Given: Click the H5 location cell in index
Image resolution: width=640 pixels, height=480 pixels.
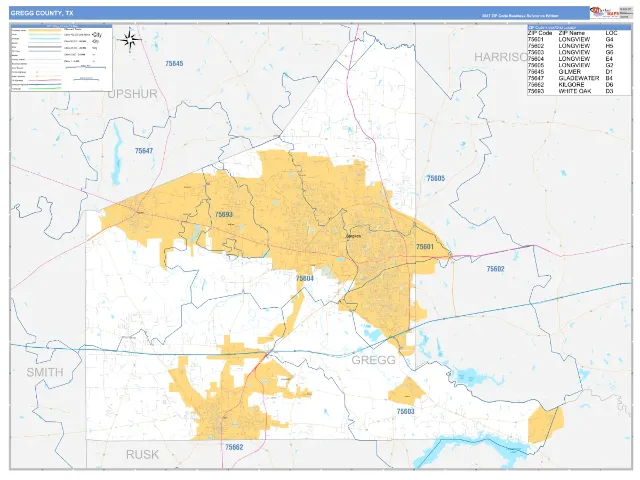Looking at the screenshot, I should coord(609,46).
